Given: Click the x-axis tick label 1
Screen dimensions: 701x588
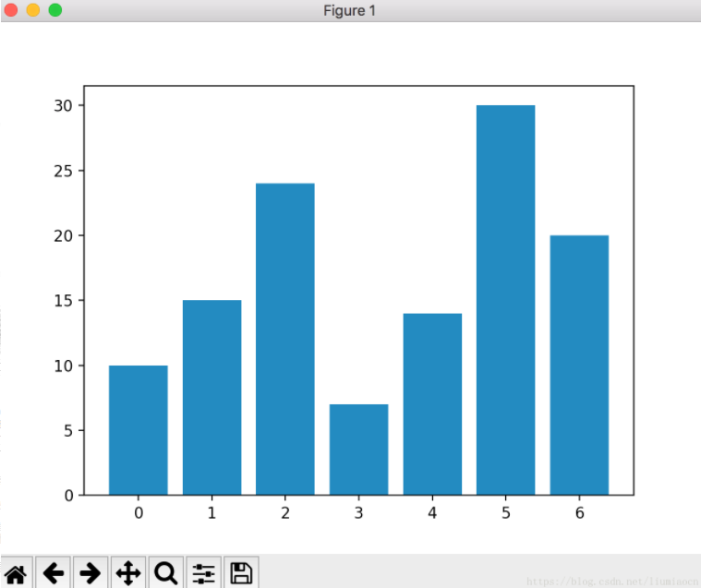Looking at the screenshot, I should 212,513.
